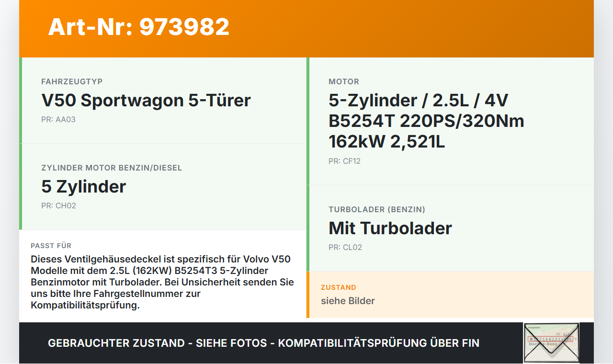This screenshot has height=364, width=613.
Task: Click the 'Mercedes-Benz' text inside the envelope image
Action: 543,344
